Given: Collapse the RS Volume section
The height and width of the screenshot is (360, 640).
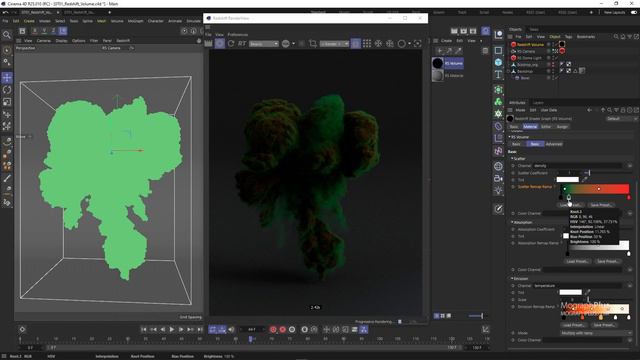Looking at the screenshot, I should coord(509,137).
